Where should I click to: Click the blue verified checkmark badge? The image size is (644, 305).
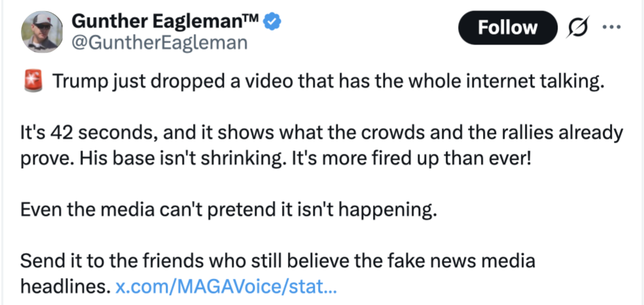click(x=272, y=21)
